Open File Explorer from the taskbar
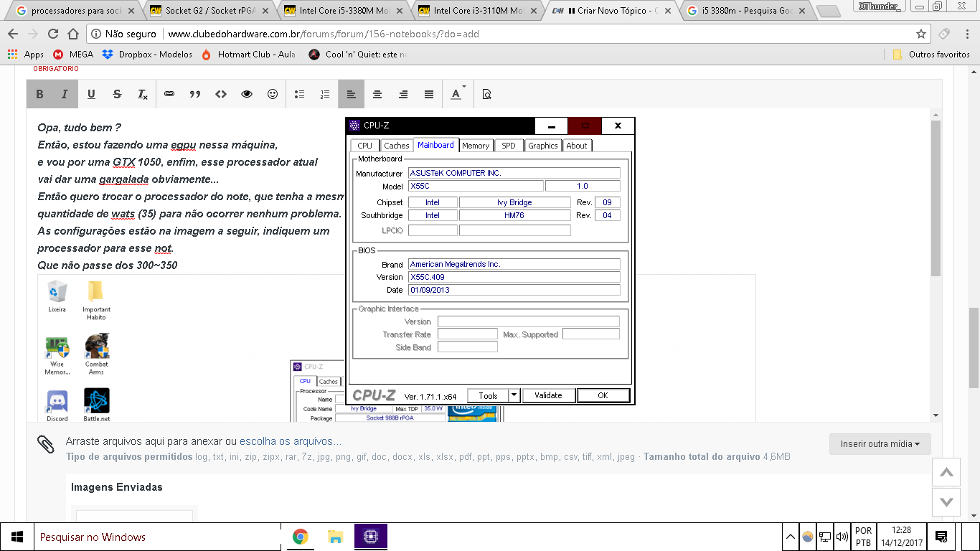The width and height of the screenshot is (980, 551). [x=335, y=537]
